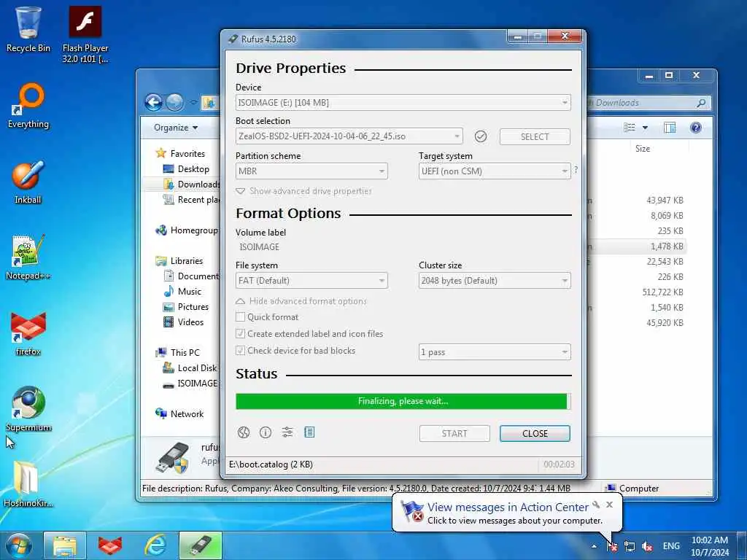This screenshot has height=560, width=747.
Task: Open the HoshinoKir... folder on desktop
Action: pyautogui.click(x=28, y=484)
